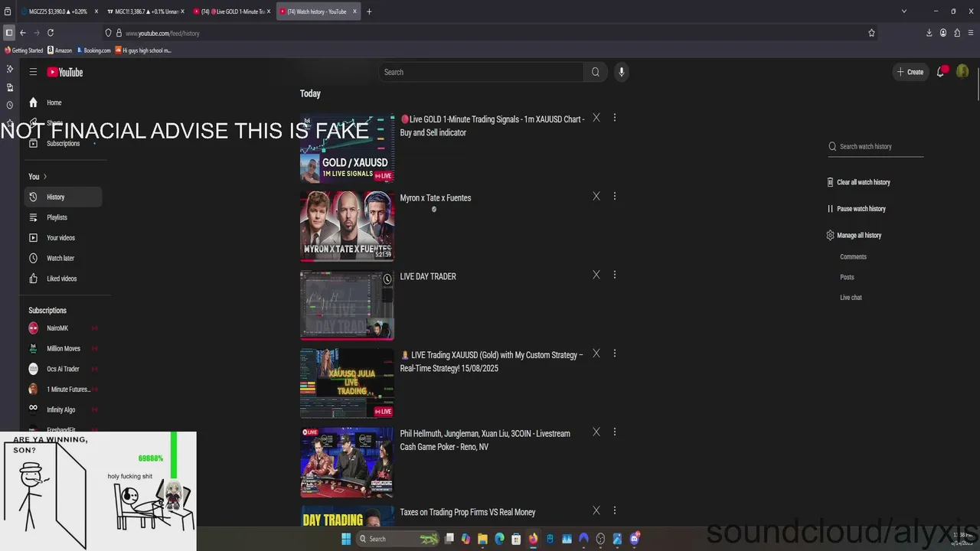The image size is (980, 551).
Task: Reload the page
Action: point(51,33)
